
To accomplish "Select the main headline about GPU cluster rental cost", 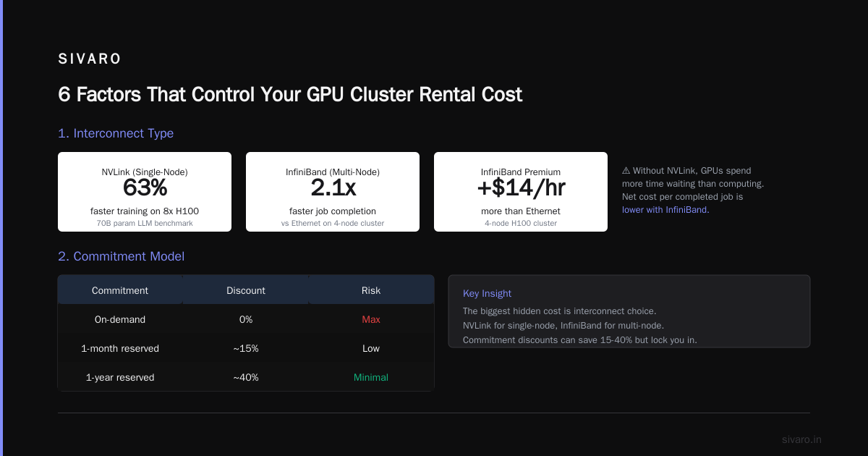I will 290,95.
